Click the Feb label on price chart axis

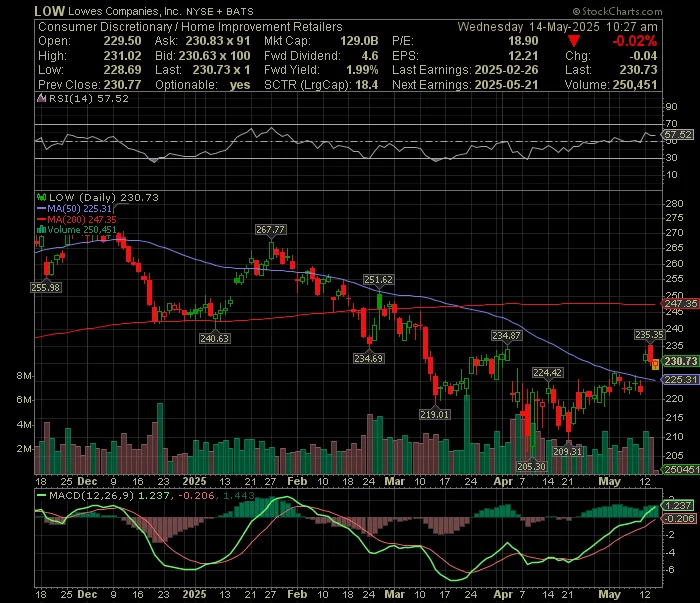click(297, 481)
